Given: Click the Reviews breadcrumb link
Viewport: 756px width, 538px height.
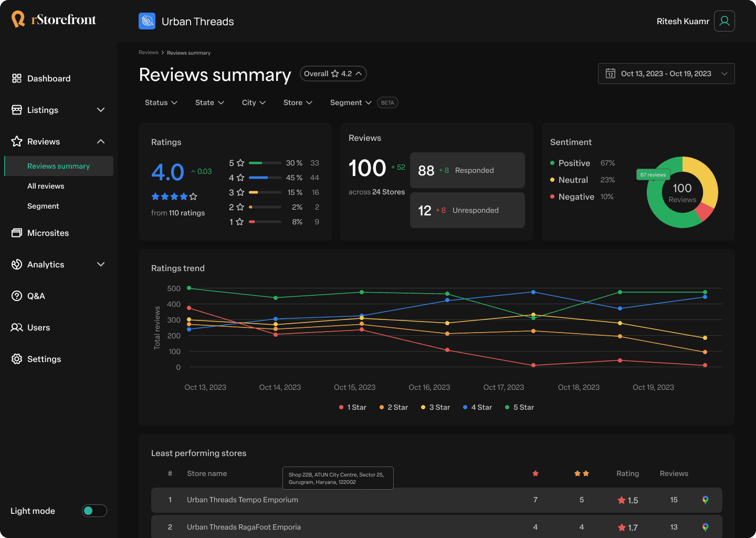Looking at the screenshot, I should click(149, 53).
